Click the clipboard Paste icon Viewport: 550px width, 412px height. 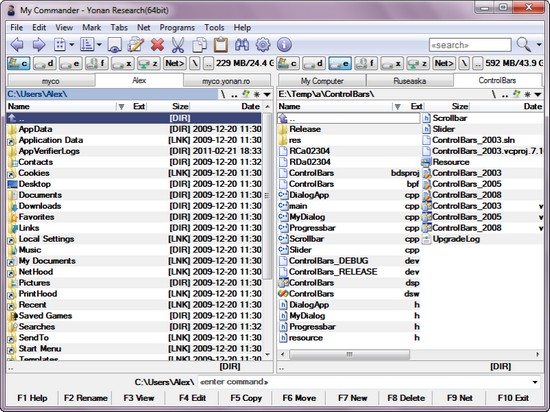[x=221, y=45]
